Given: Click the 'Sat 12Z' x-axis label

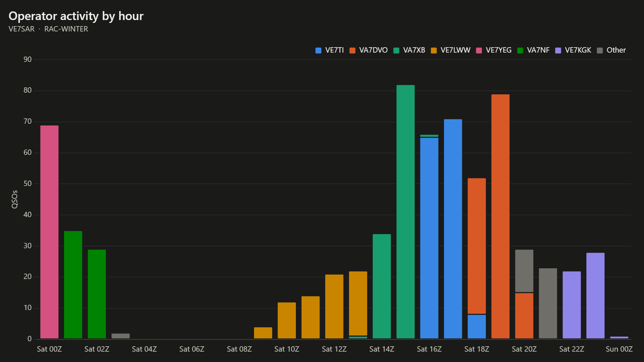Looking at the screenshot, I should [334, 349].
